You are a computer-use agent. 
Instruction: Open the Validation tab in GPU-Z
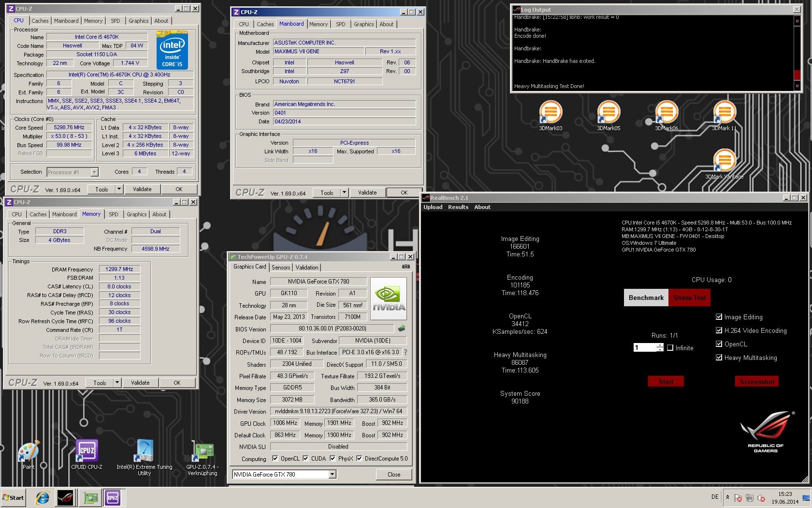307,268
